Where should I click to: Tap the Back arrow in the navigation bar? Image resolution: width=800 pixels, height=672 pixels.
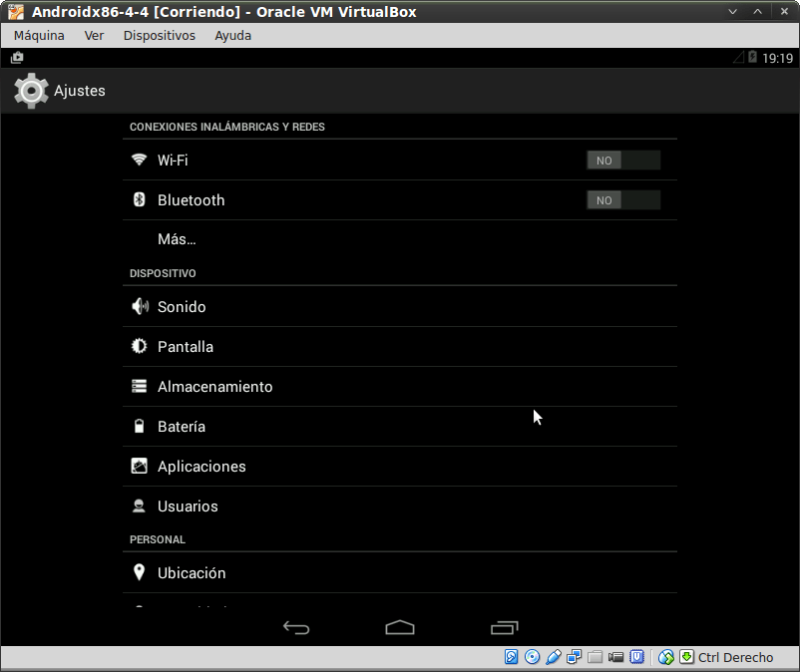pyautogui.click(x=295, y=627)
